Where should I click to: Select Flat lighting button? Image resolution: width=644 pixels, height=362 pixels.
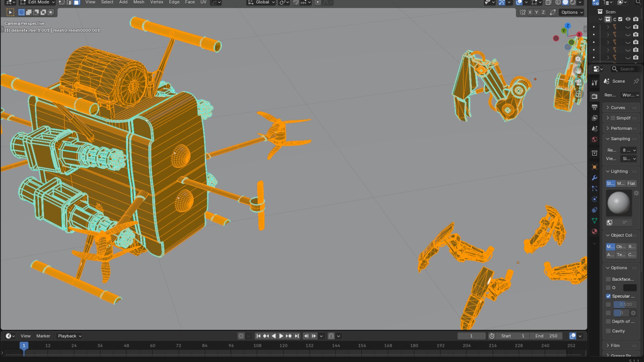tap(631, 183)
